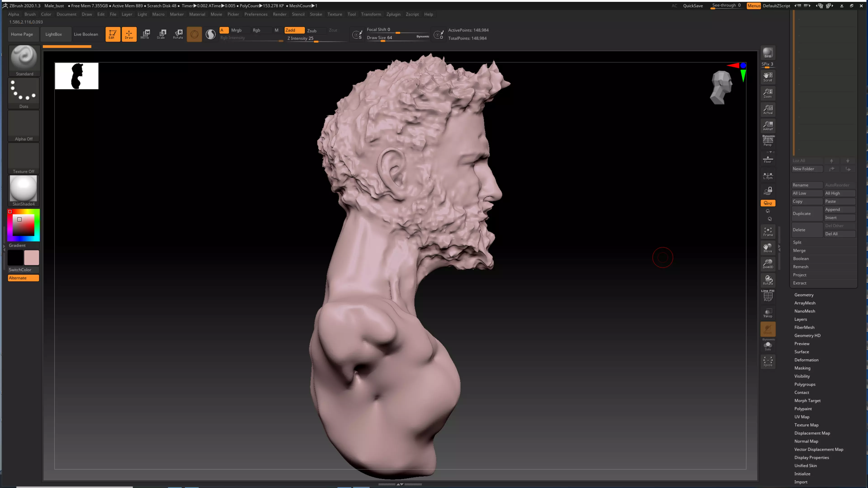Open the Standard brush picker
The image size is (868, 488).
pos(24,61)
